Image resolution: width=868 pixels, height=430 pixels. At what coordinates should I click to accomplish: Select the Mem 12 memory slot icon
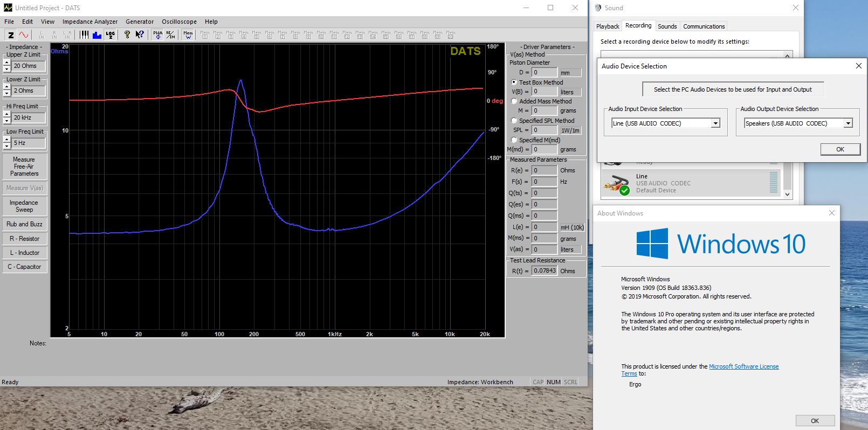[x=347, y=35]
